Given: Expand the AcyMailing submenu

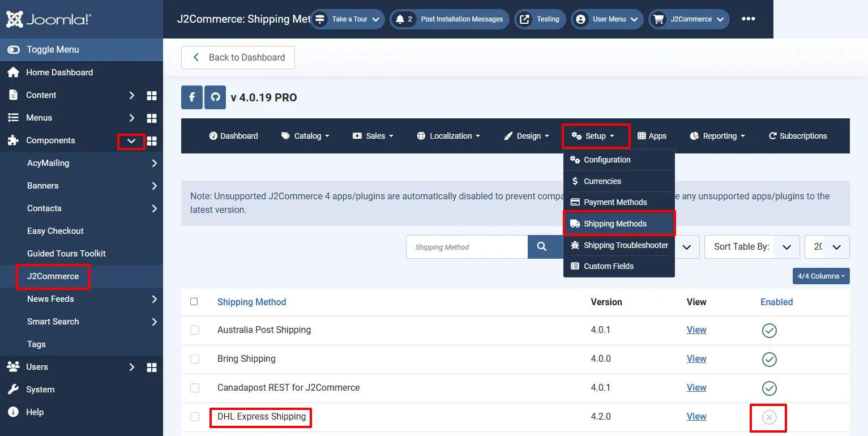Looking at the screenshot, I should (x=154, y=164).
